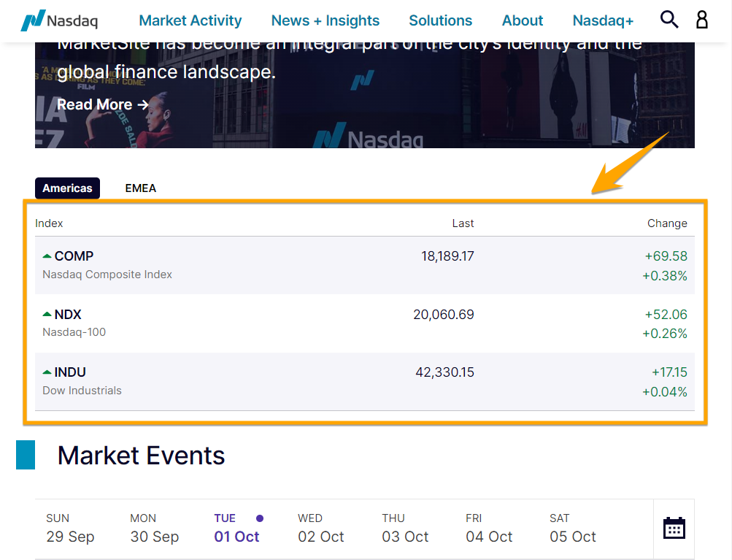Click the Dow Industrials description text
732x560 pixels.
coord(82,391)
